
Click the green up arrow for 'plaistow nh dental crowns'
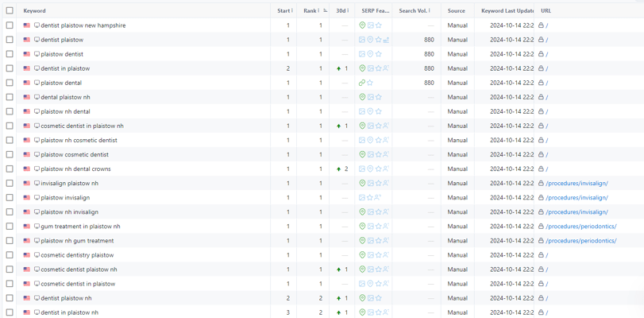(339, 169)
